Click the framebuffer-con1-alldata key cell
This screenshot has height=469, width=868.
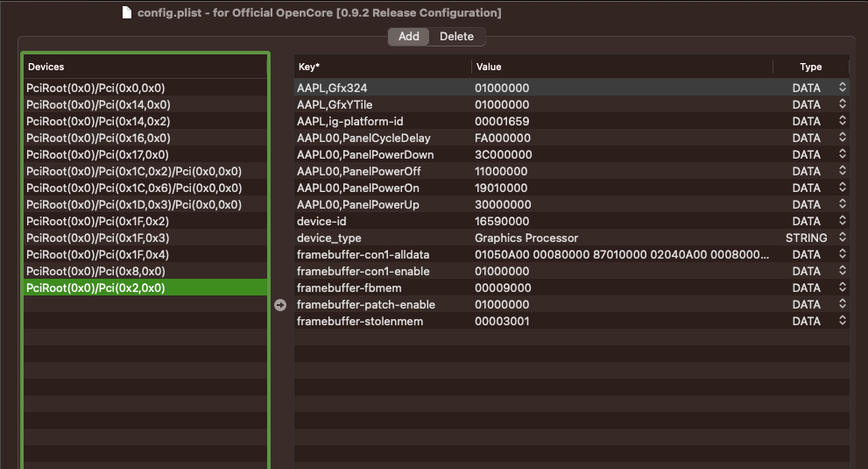click(383, 254)
